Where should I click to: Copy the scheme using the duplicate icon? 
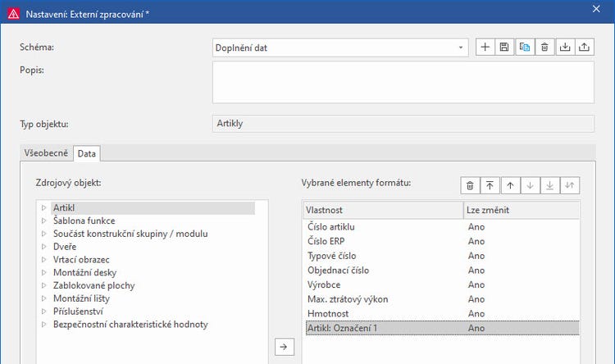click(525, 48)
